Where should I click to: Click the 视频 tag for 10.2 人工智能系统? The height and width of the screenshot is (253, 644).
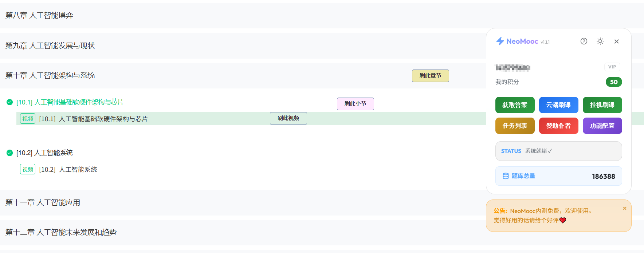(28, 169)
